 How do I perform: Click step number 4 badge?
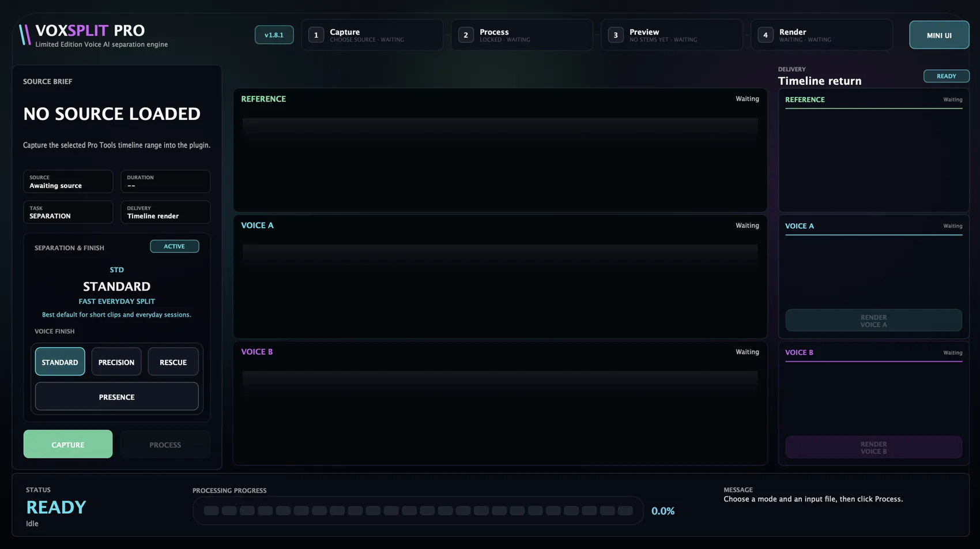pos(766,35)
